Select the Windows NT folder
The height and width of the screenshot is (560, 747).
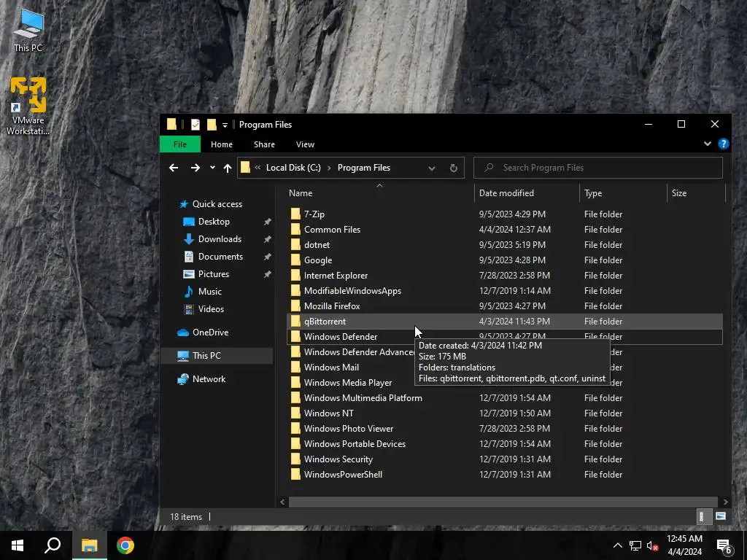(x=505, y=413)
